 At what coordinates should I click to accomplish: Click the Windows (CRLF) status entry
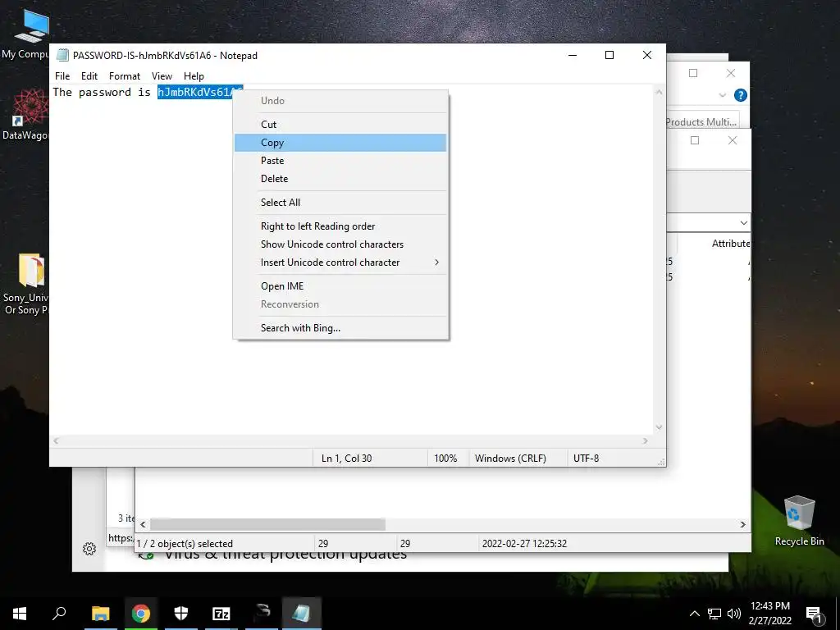coord(510,458)
